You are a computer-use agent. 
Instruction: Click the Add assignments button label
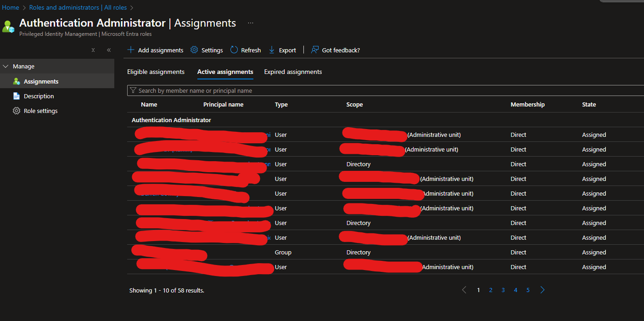161,50
